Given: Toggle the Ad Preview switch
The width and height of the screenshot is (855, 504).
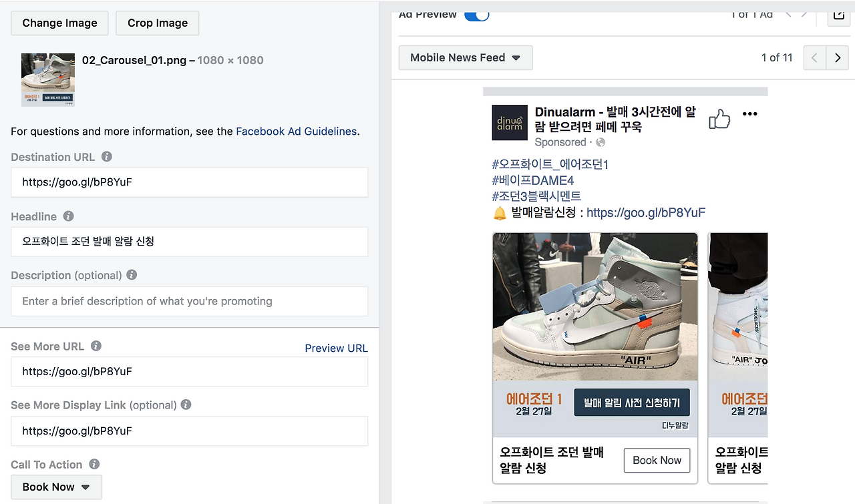Looking at the screenshot, I should pos(477,14).
